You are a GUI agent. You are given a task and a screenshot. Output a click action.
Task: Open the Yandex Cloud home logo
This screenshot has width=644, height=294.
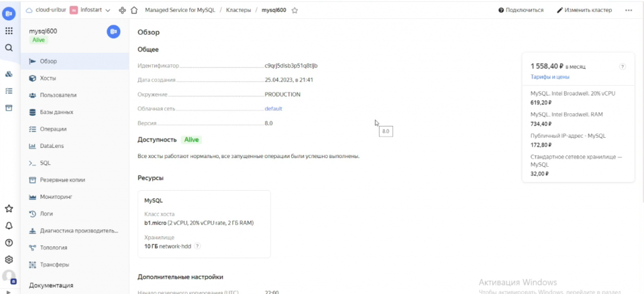pyautogui.click(x=9, y=13)
